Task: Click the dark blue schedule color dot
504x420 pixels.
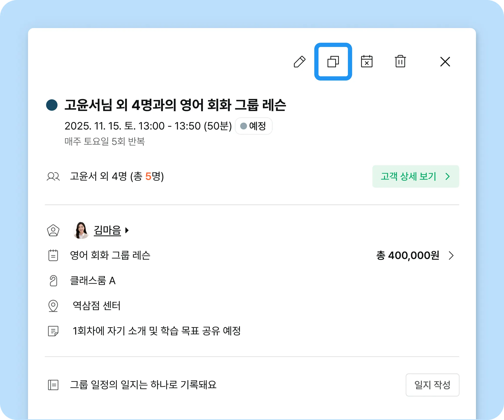Action: (52, 105)
